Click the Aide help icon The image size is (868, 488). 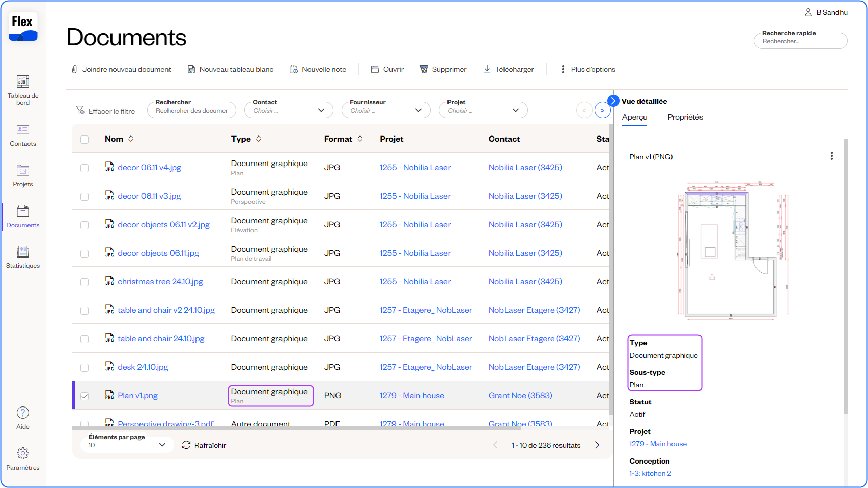[x=23, y=413]
